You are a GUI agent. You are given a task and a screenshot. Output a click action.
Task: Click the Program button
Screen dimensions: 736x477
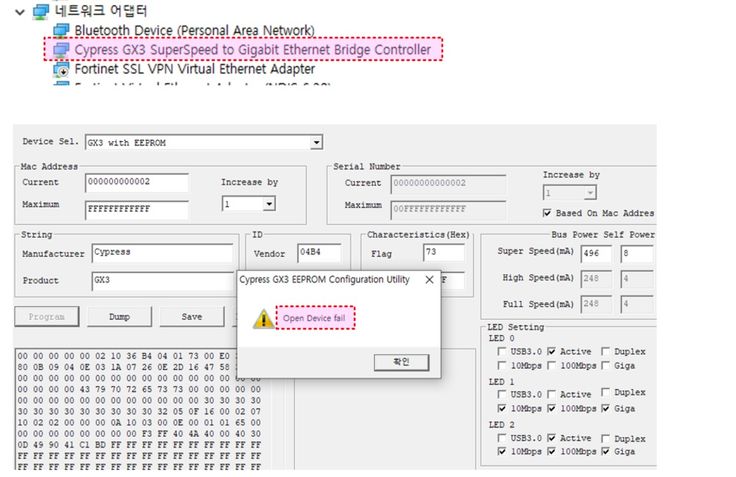click(x=46, y=317)
